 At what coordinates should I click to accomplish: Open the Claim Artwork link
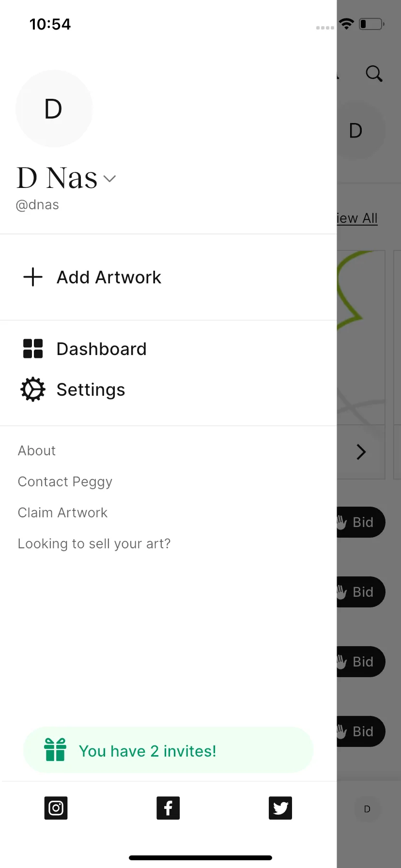[x=62, y=512]
